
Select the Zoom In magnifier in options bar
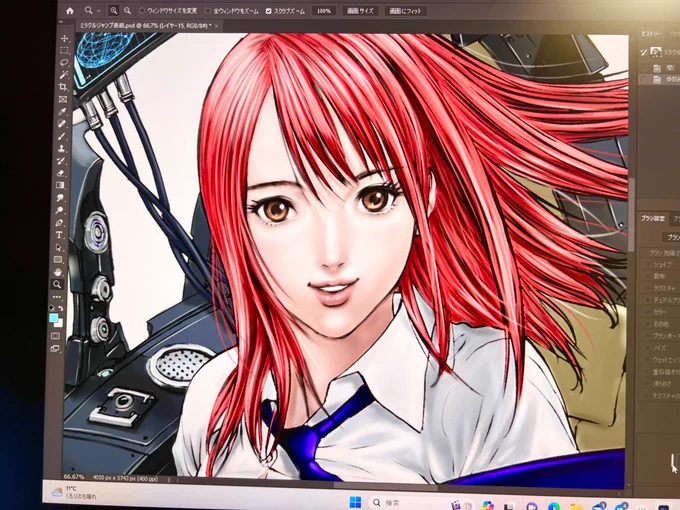(x=114, y=11)
